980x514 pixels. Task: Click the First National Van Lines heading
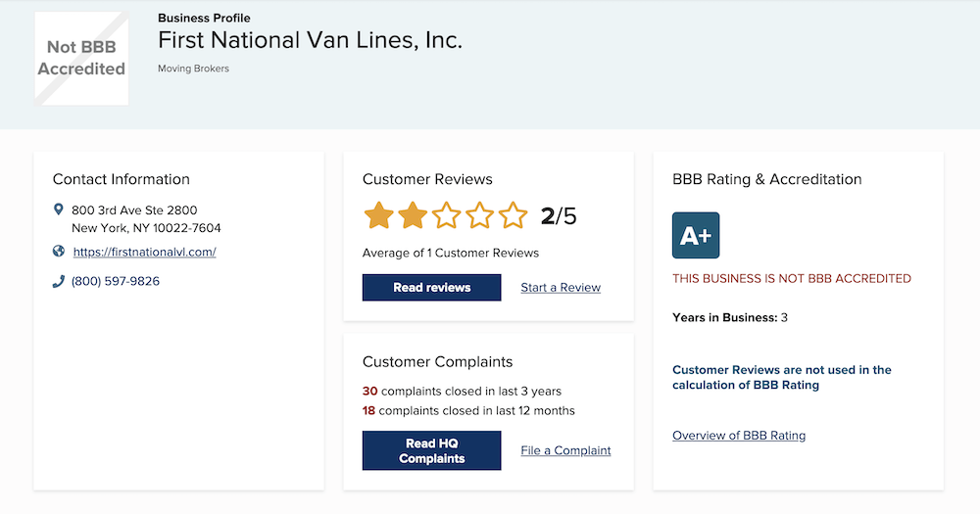point(310,40)
